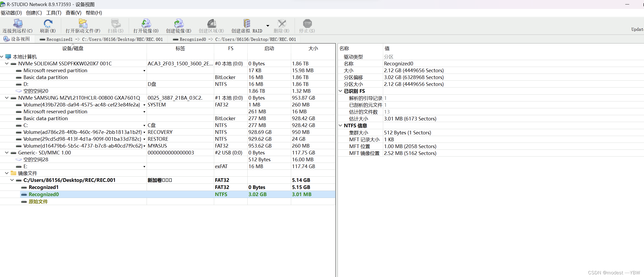The height and width of the screenshot is (277, 644).
Task: Click the 集群大小 value 512 Bytes
Action: pyautogui.click(x=407, y=133)
